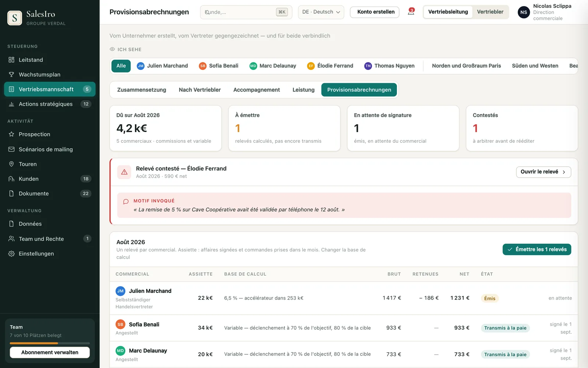Click the Dokumente badge showing 22

[86, 194]
